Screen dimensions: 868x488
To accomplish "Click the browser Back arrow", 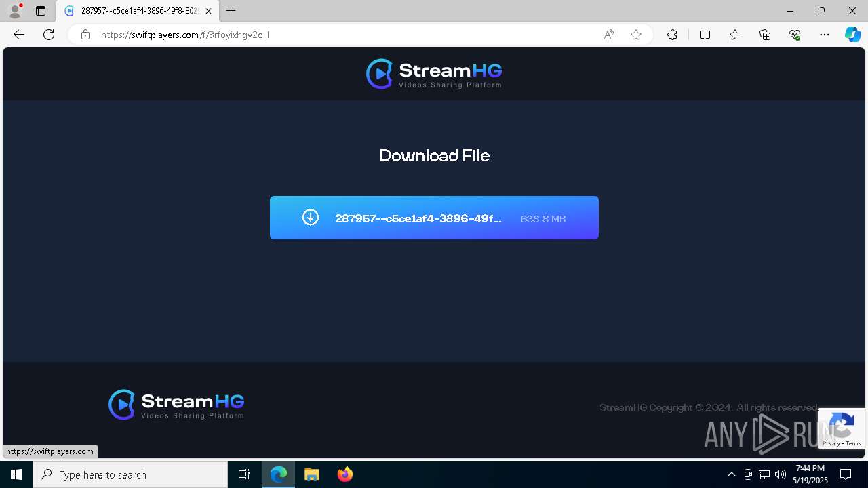I will pos(19,35).
